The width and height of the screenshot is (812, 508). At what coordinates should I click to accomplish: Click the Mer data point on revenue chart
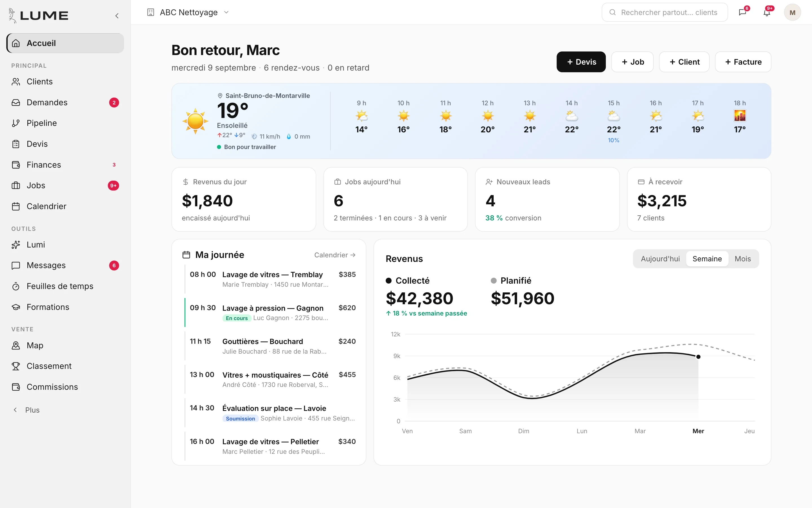[698, 357]
